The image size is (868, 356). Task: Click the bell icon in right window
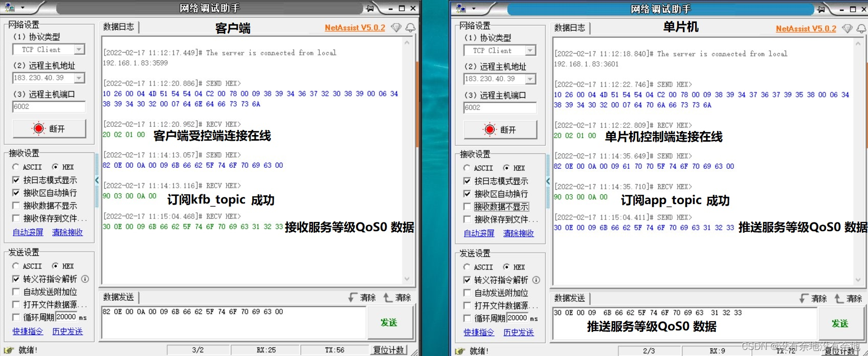click(861, 29)
